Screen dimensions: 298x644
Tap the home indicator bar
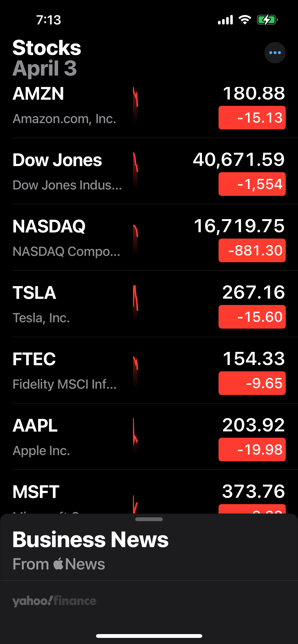(x=149, y=636)
